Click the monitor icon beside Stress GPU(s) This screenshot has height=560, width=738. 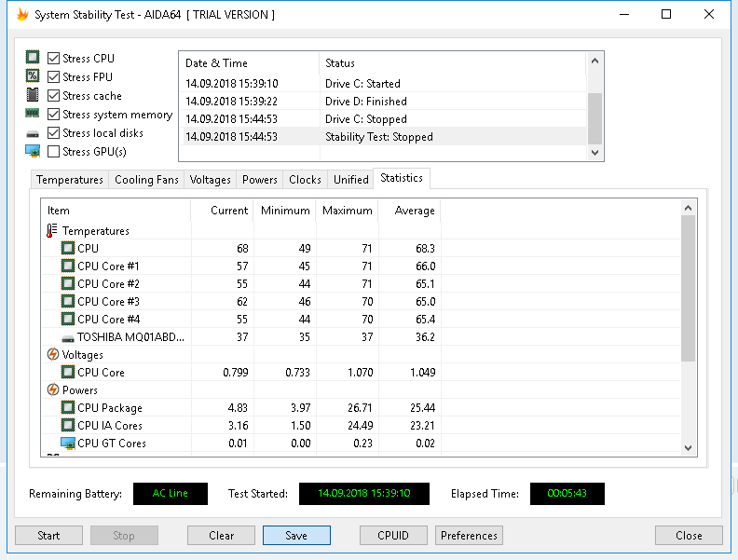pos(33,151)
